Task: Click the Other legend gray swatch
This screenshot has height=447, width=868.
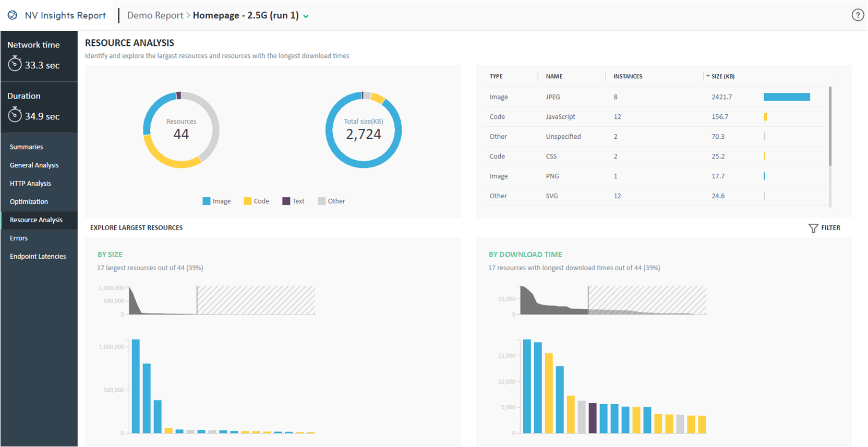Action: [x=321, y=201]
